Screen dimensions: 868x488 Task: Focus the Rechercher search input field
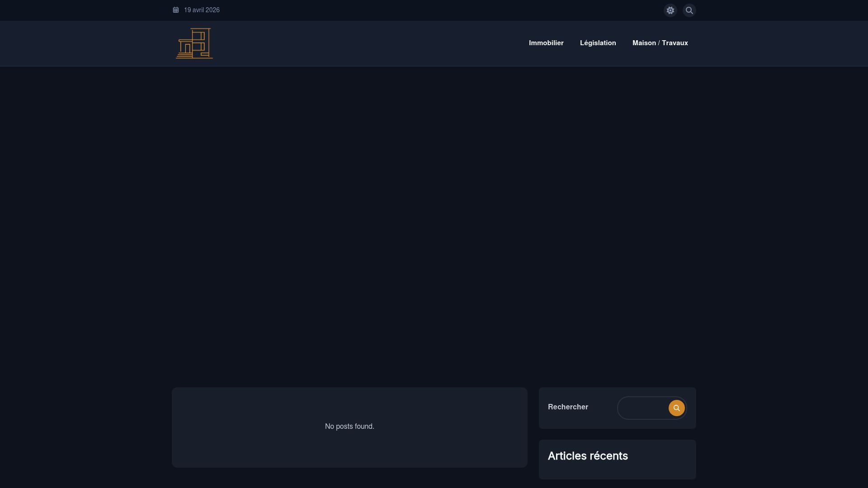pos(643,408)
